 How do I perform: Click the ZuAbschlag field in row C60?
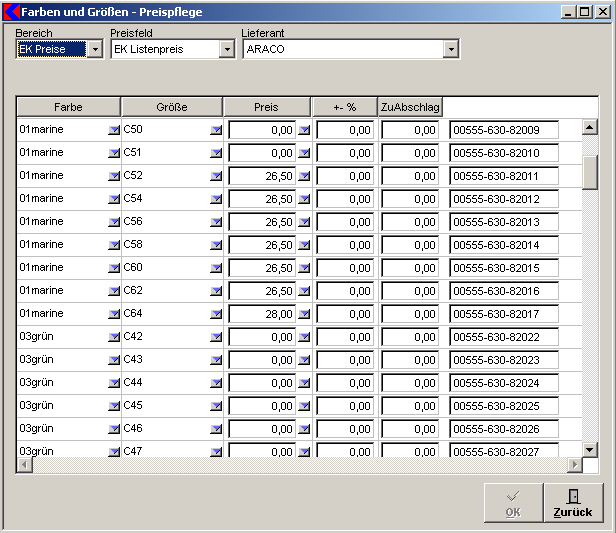coord(410,268)
